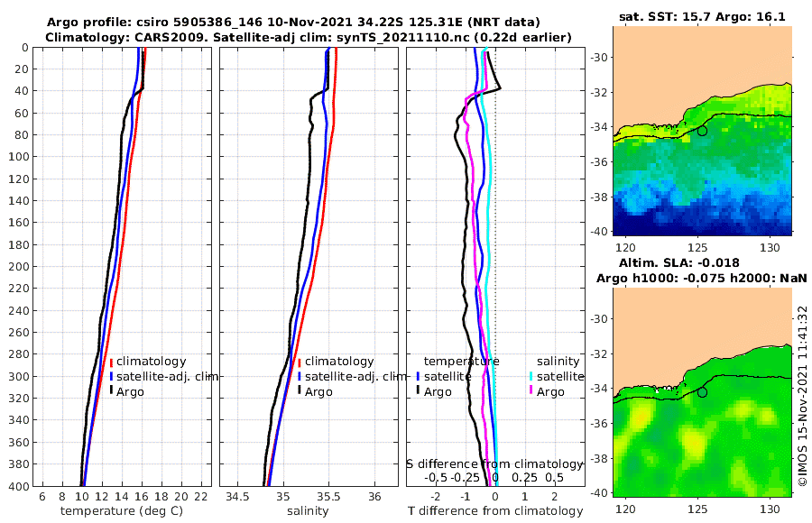812x523 pixels.
Task: Click the 'Argo h1000: -0.075 h2000: NaN' text
Action: 701,278
